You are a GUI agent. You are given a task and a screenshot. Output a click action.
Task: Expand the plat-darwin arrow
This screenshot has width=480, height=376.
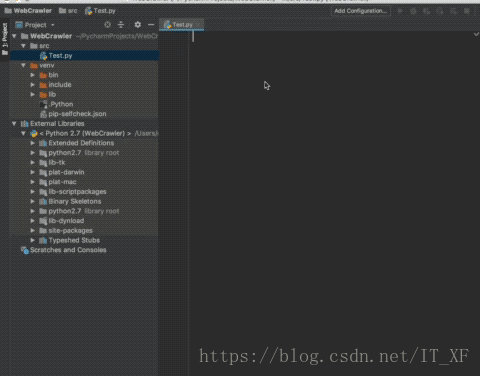[x=33, y=172]
